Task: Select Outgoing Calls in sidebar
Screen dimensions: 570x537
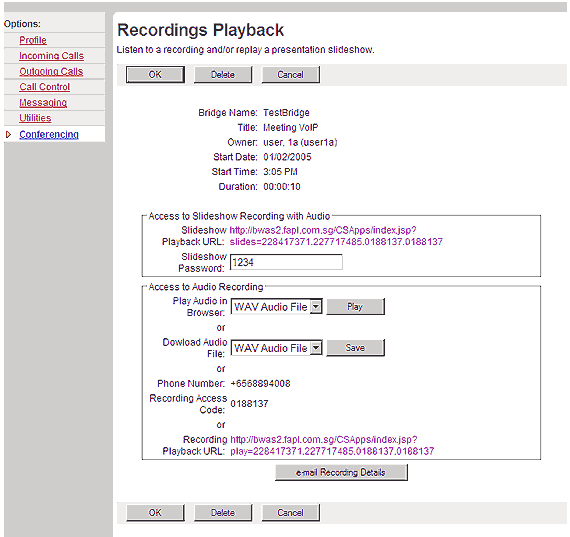Action: [51, 71]
